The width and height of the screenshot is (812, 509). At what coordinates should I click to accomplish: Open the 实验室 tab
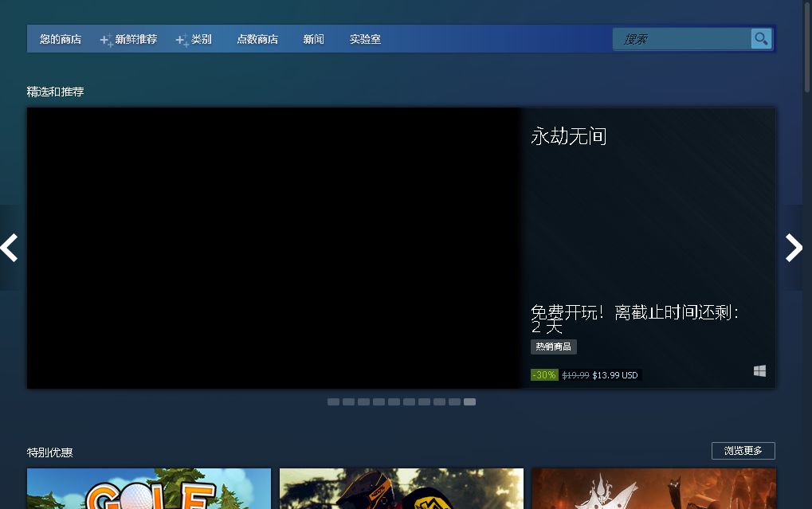coord(365,39)
